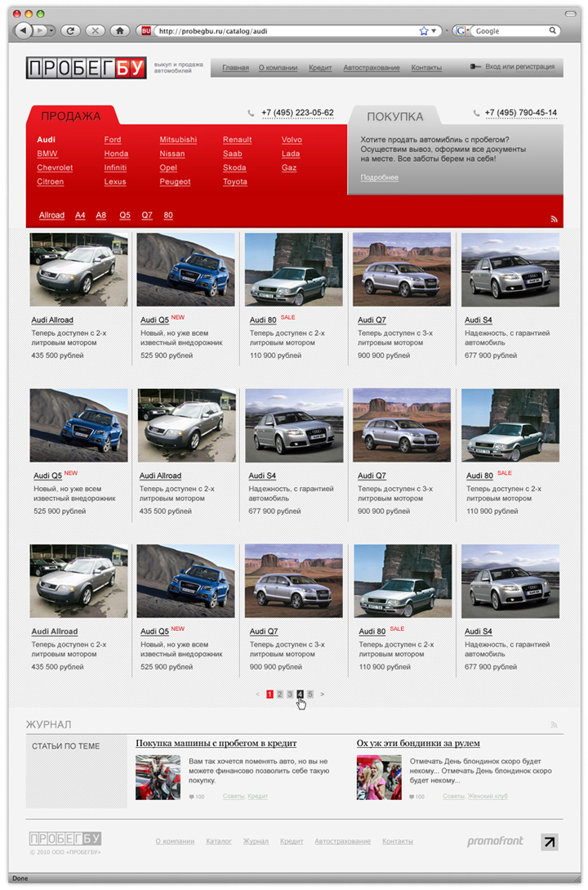This screenshot has height=890, width=588.
Task: Bookmark the page with the star icon
Action: (x=424, y=31)
